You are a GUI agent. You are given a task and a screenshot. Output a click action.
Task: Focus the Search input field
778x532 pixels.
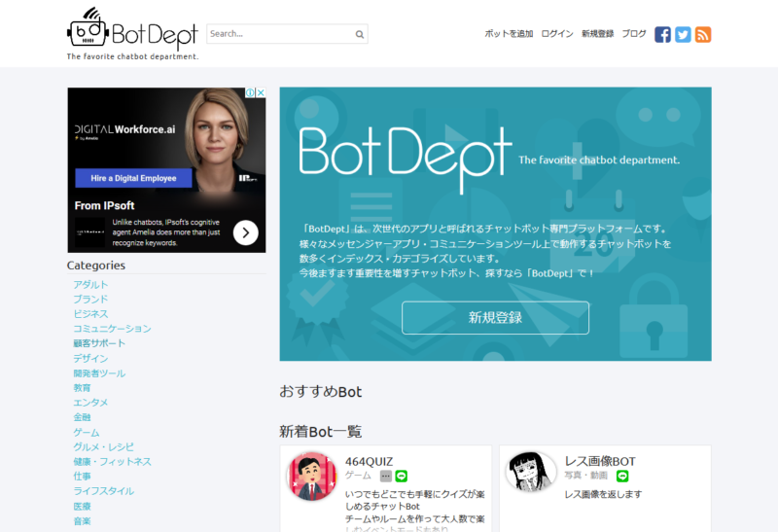point(278,34)
